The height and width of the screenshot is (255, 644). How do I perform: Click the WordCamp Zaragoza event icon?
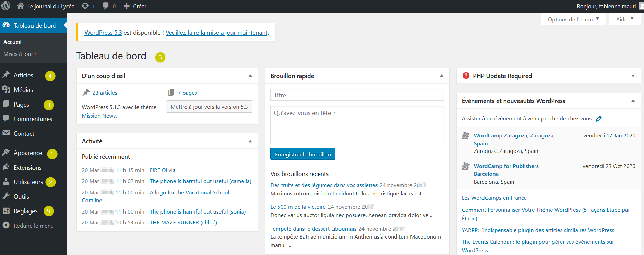(465, 136)
